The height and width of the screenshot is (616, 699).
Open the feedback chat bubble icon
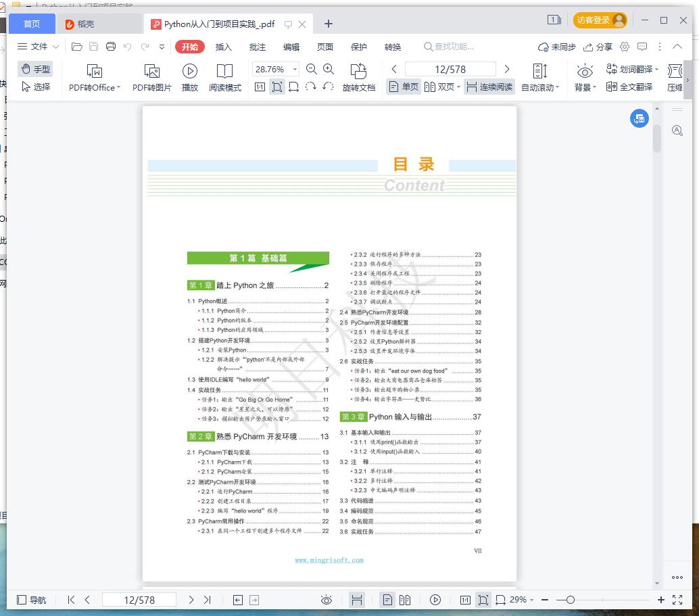coord(642,47)
